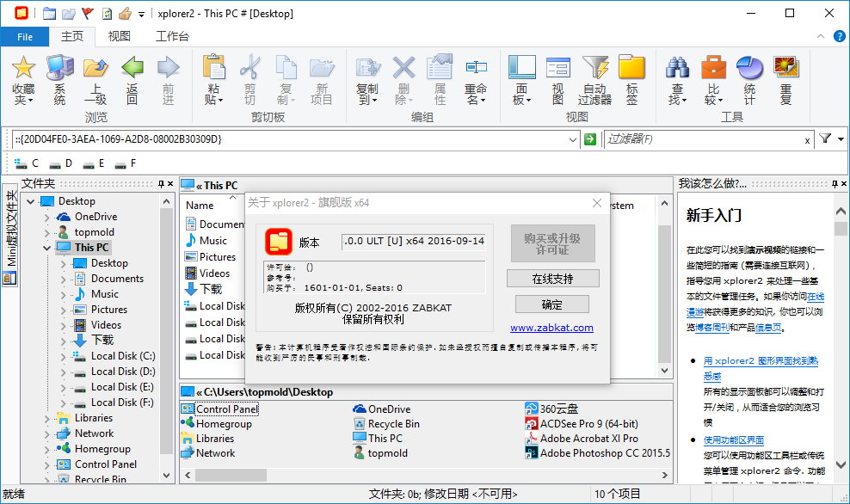Screen dimensions: 850x504
Task: Collapse the This PC tree node
Action: 46,249
